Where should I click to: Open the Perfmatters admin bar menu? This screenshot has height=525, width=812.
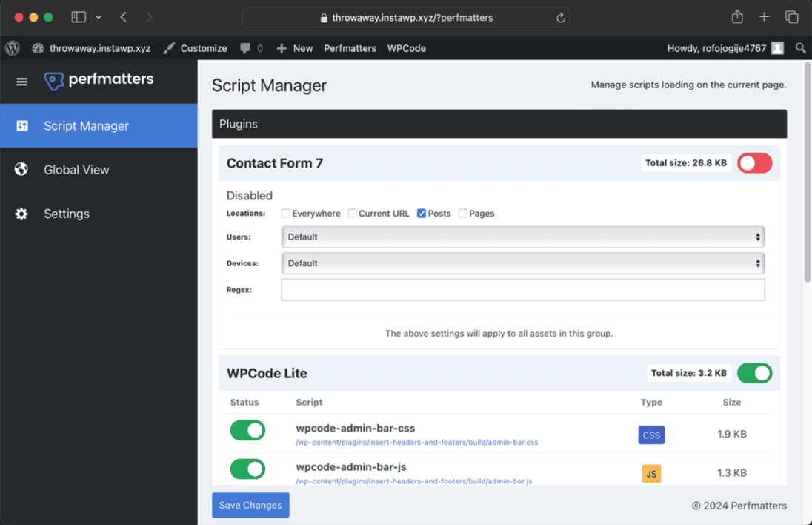pyautogui.click(x=350, y=48)
